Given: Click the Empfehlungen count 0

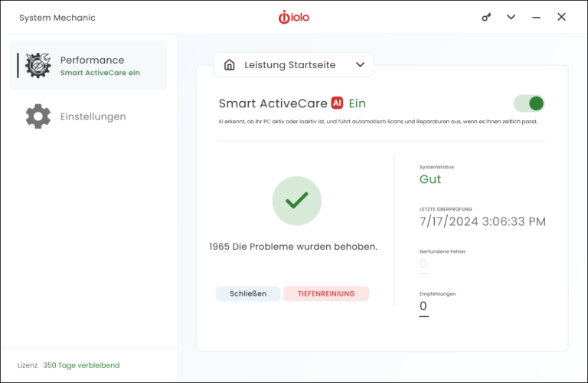Looking at the screenshot, I should (x=423, y=306).
